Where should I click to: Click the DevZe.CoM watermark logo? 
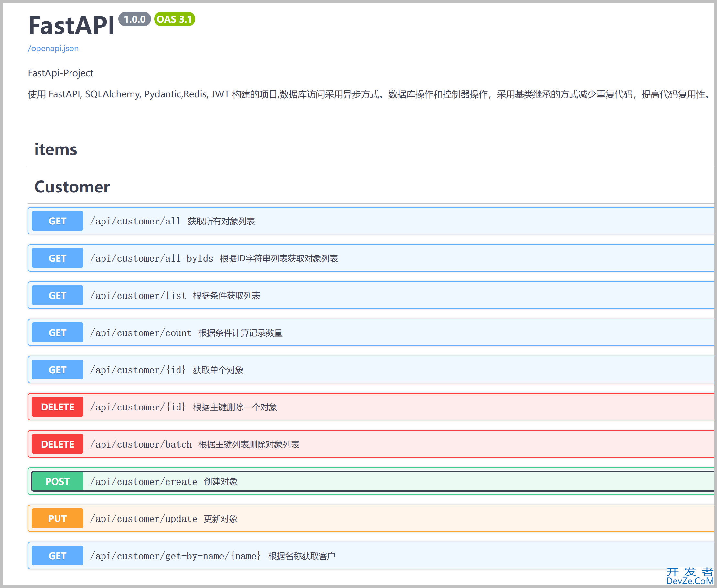coord(690,576)
